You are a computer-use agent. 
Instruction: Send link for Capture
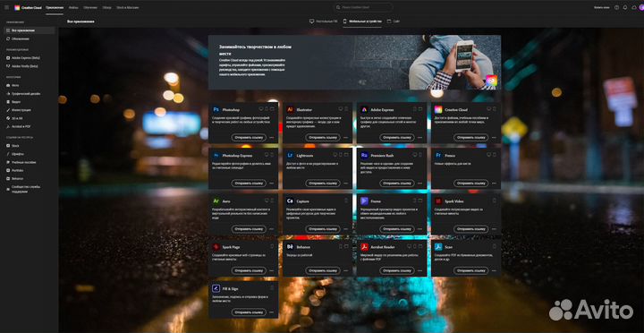322,229
